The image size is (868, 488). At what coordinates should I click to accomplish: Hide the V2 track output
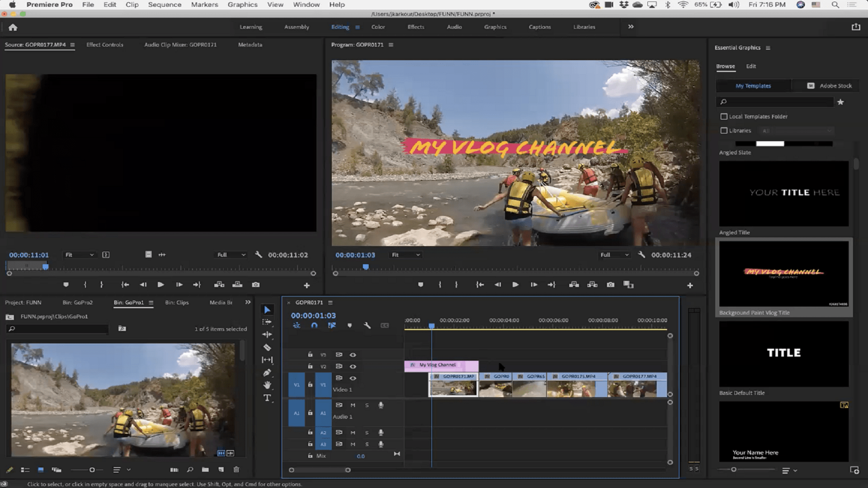coord(353,366)
